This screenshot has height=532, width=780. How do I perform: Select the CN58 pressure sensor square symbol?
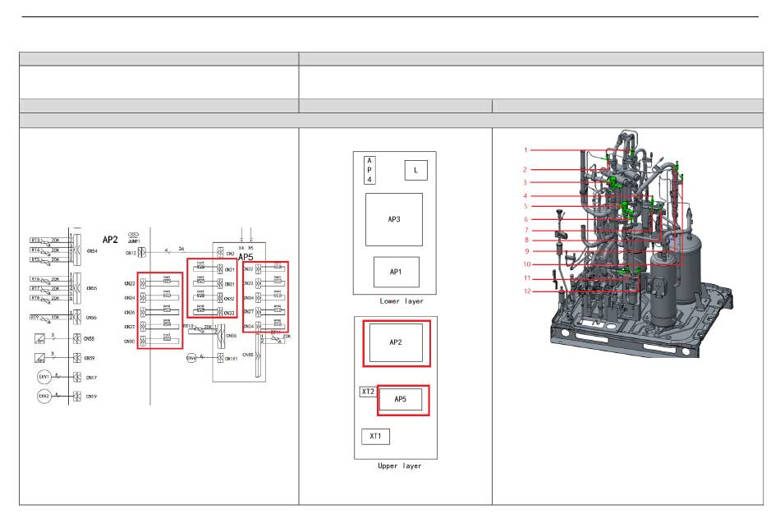click(x=40, y=338)
